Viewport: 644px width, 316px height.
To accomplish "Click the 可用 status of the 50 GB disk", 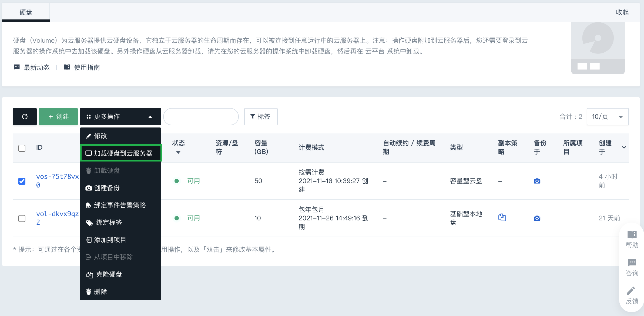I will click(193, 181).
